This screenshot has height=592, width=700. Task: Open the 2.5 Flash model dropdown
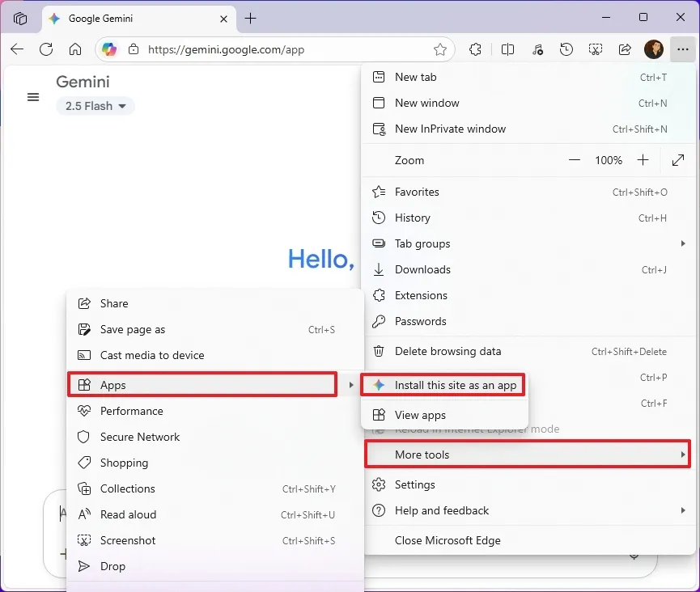95,105
